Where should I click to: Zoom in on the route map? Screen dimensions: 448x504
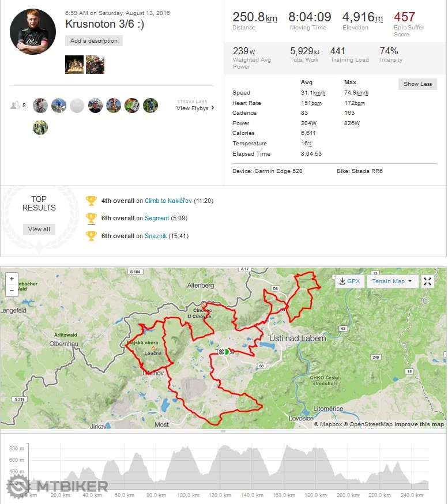point(12,279)
